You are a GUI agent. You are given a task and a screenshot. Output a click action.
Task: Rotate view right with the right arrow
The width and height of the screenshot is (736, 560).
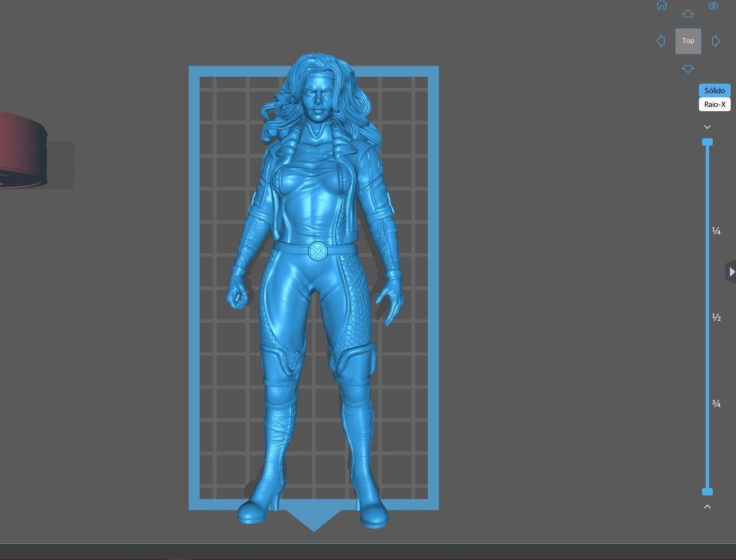tap(716, 41)
